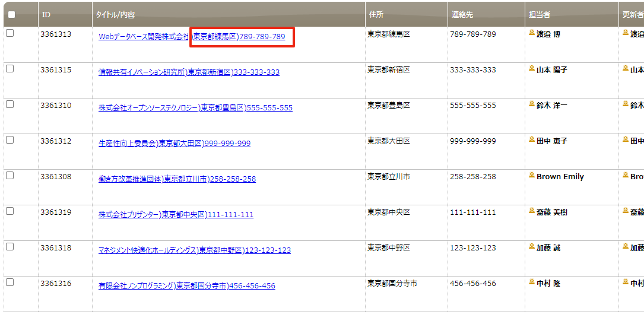Check the box for record 3361308

click(x=10, y=175)
